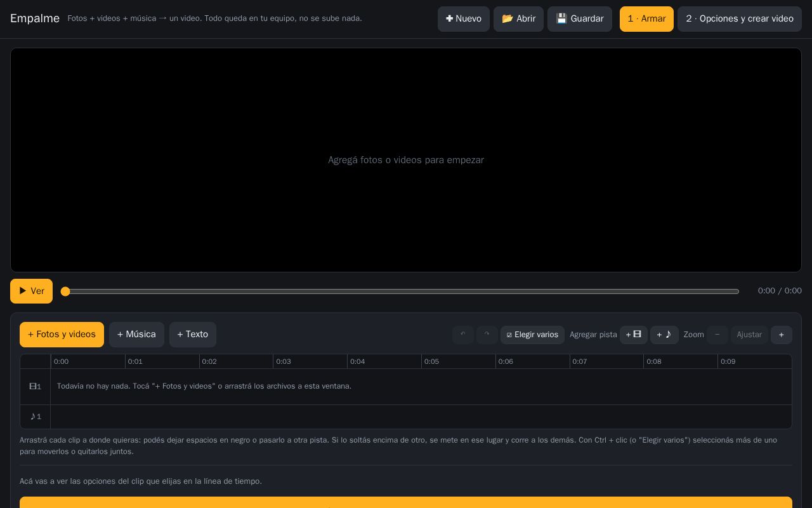The height and width of the screenshot is (508, 812).
Task: Click the + Fotos y videos button
Action: point(62,335)
